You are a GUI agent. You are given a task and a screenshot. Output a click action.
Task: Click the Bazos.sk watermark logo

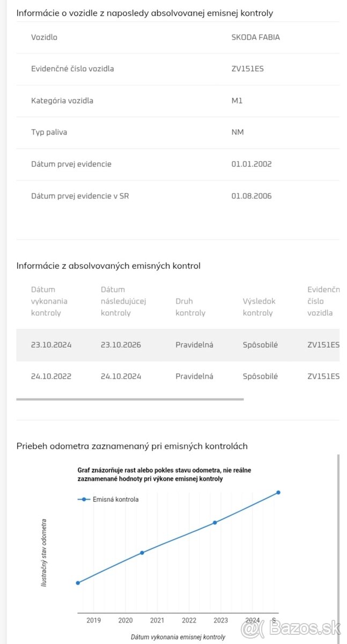point(290,628)
